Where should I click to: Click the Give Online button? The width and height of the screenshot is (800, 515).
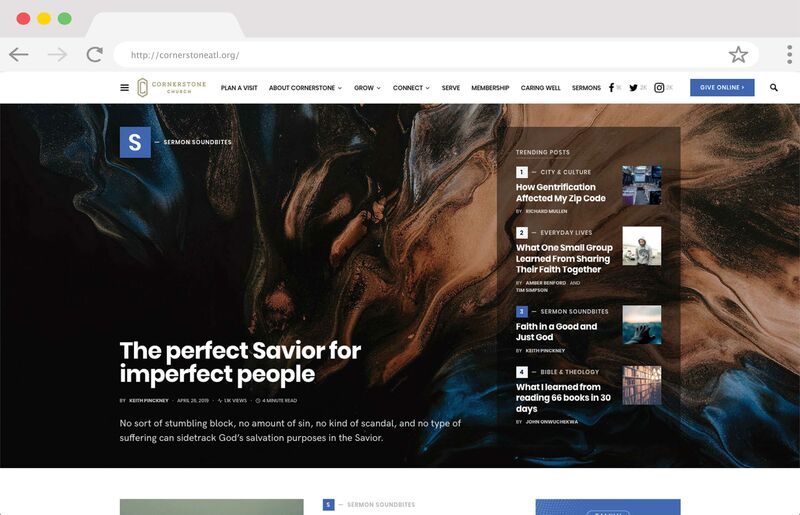coord(722,88)
